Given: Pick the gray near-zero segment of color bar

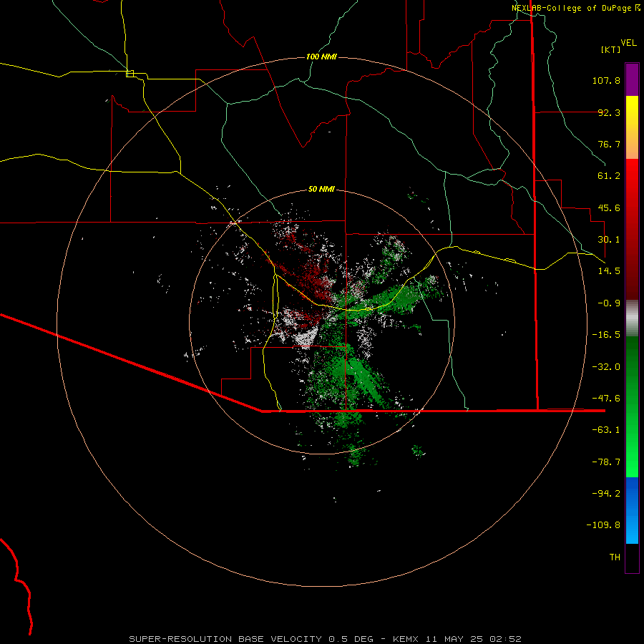Looking at the screenshot, I should click(x=632, y=318).
